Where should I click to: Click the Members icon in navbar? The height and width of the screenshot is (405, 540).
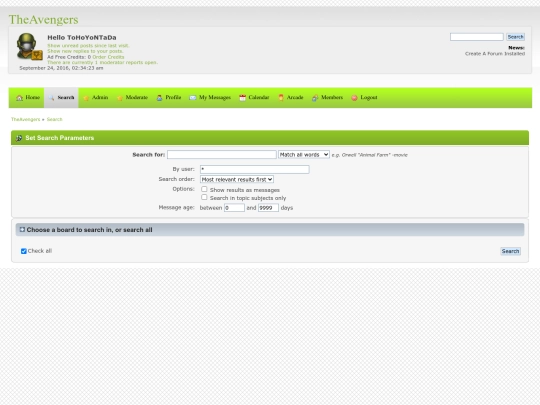tap(315, 98)
